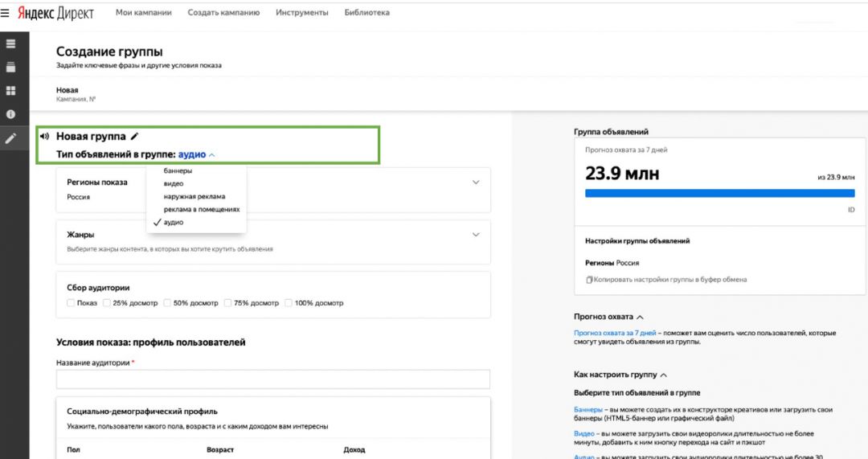868x459 pixels.
Task: Click the list icon in left sidebar
Action: [x=11, y=43]
